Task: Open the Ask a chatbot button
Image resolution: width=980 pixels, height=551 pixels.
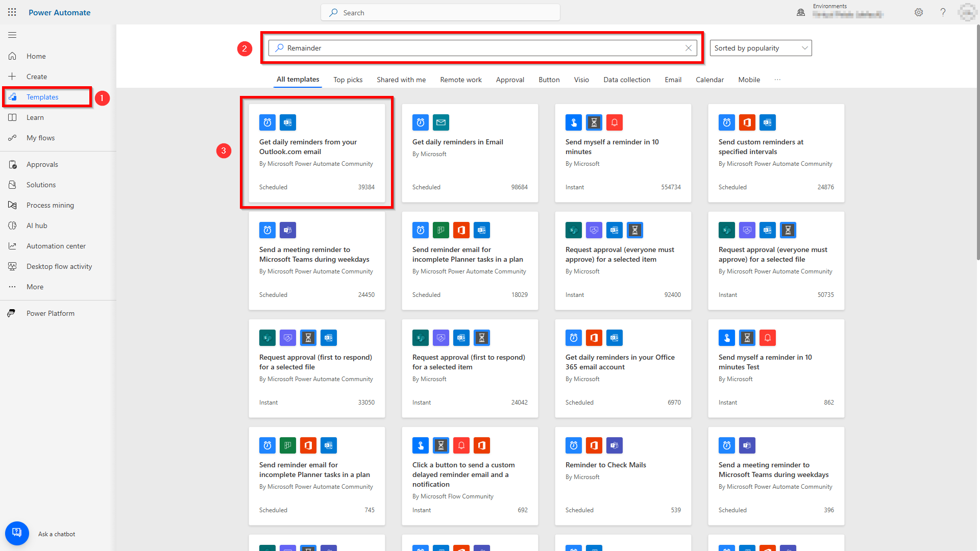Action: [x=17, y=533]
